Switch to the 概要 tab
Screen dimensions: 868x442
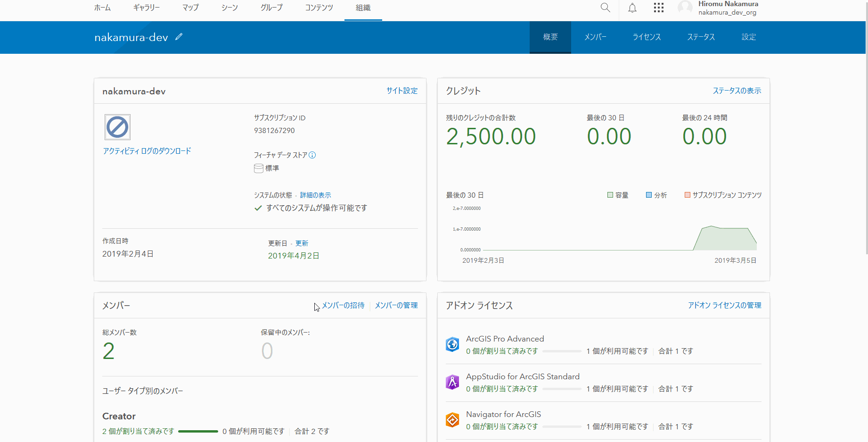pos(550,37)
